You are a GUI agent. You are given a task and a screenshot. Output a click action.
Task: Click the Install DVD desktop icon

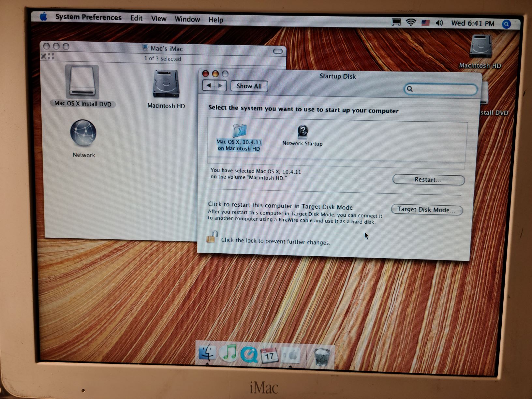click(494, 99)
